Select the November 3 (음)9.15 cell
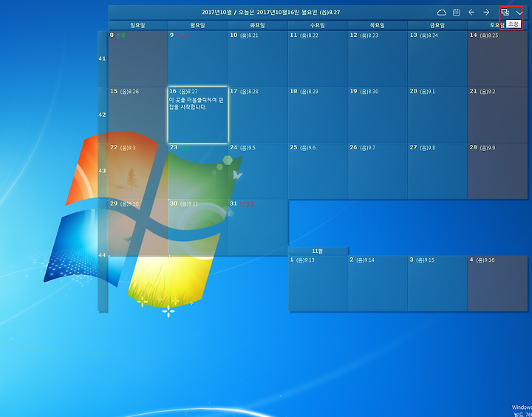 tap(437, 284)
